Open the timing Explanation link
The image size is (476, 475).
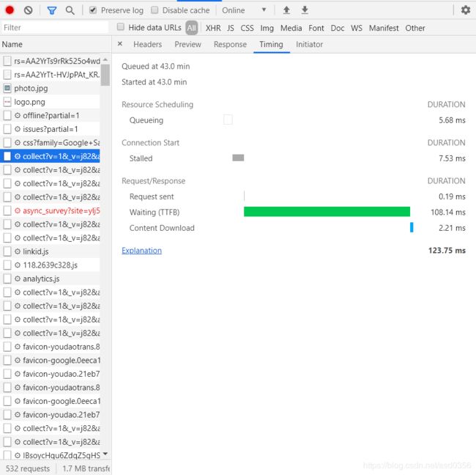point(142,251)
